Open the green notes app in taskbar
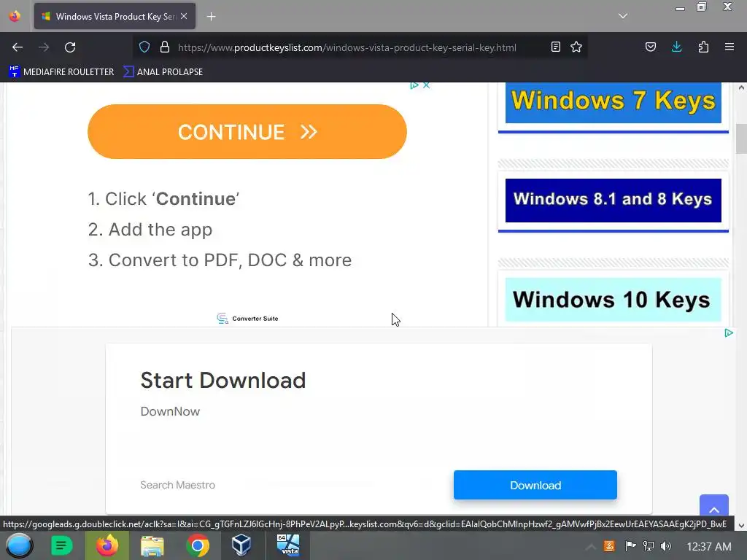747x560 pixels. pyautogui.click(x=61, y=545)
